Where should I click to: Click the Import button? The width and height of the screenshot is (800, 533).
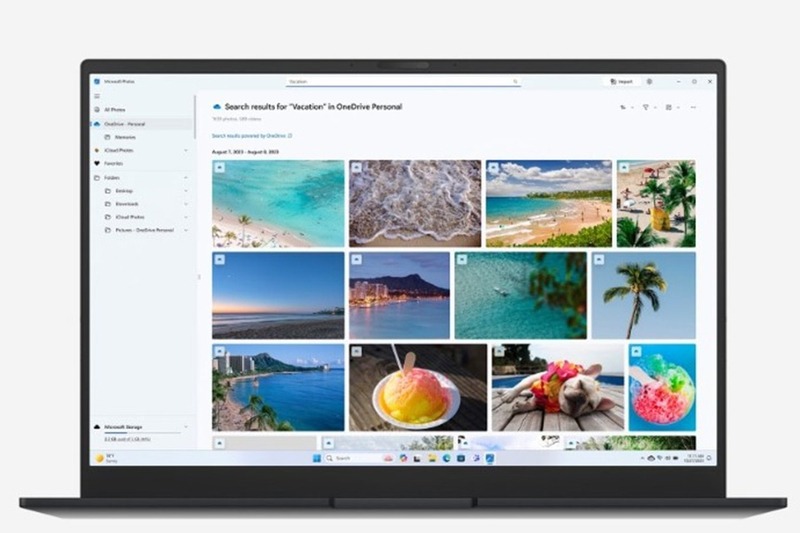622,81
